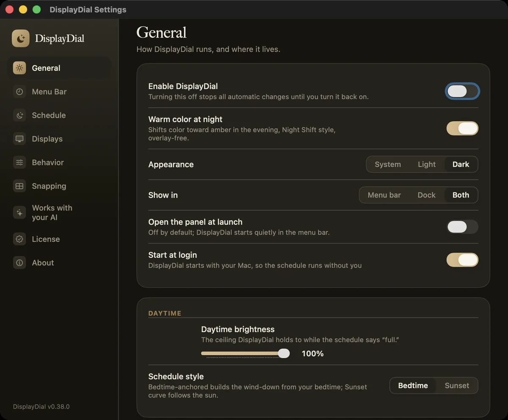Click the 100% brightness value

coord(313,354)
